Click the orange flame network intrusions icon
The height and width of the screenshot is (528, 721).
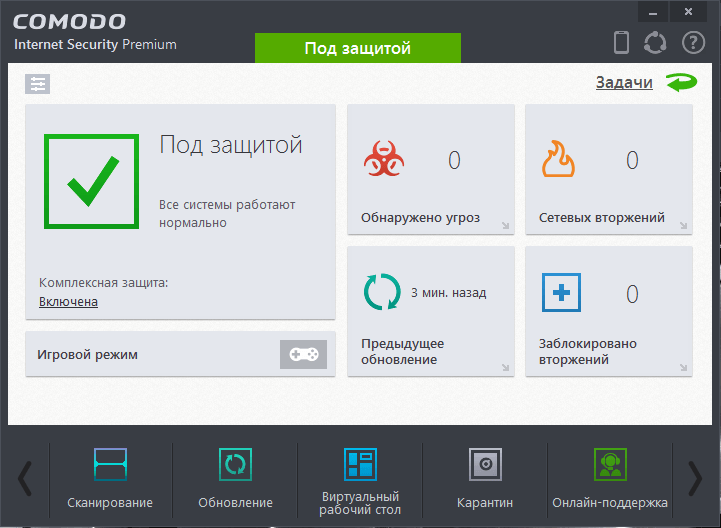pos(558,159)
